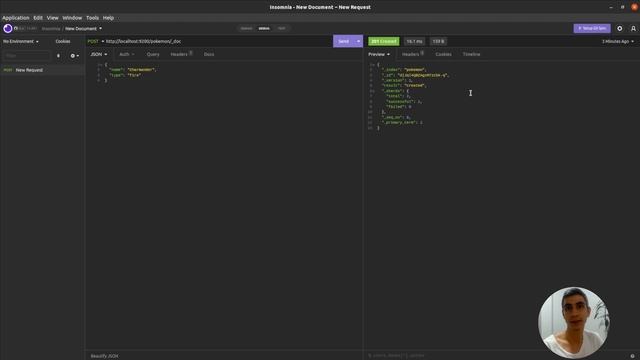The height and width of the screenshot is (360, 640).
Task: Open the response Timeline tab
Action: pos(471,54)
